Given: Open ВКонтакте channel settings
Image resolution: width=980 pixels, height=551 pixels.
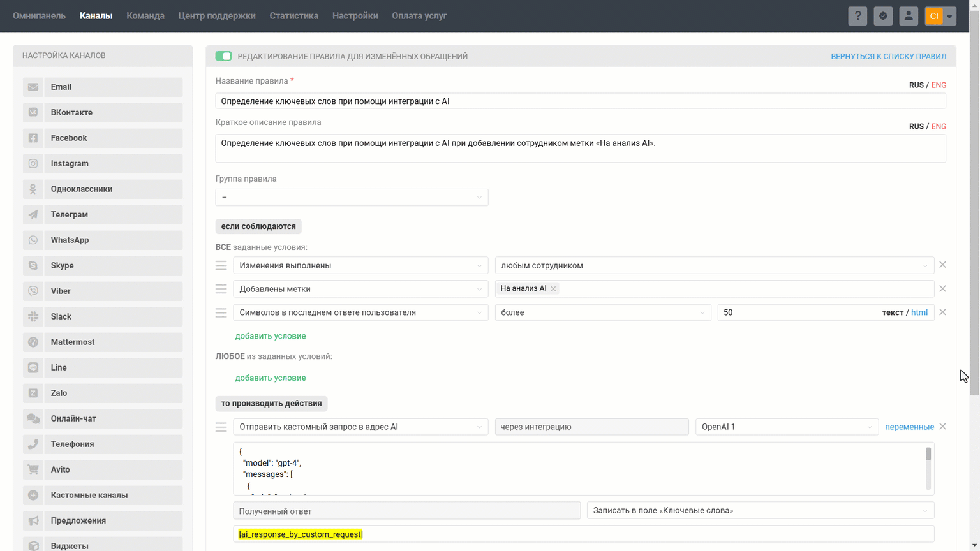Looking at the screenshot, I should click(103, 112).
